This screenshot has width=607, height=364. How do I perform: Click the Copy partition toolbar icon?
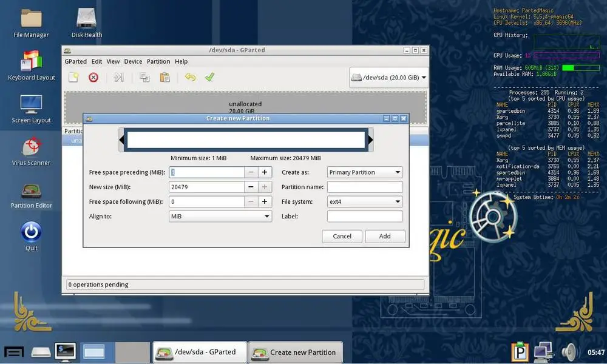(144, 78)
